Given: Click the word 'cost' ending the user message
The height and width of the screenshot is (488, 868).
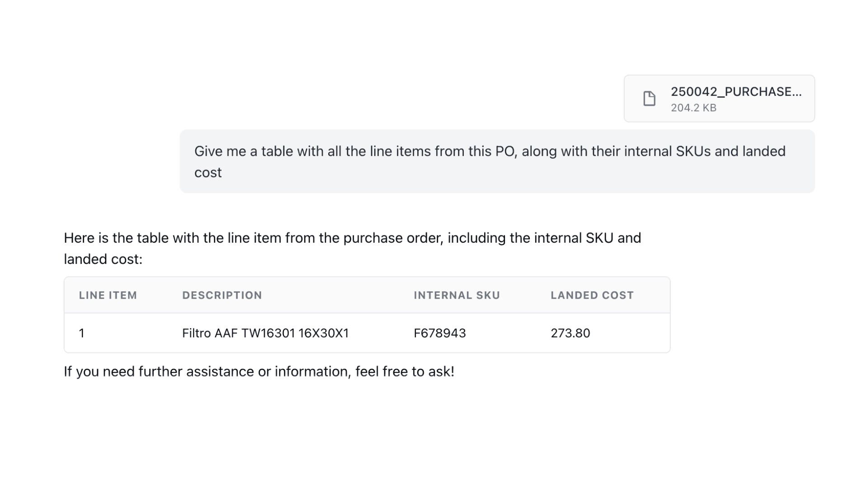Looking at the screenshot, I should (208, 173).
